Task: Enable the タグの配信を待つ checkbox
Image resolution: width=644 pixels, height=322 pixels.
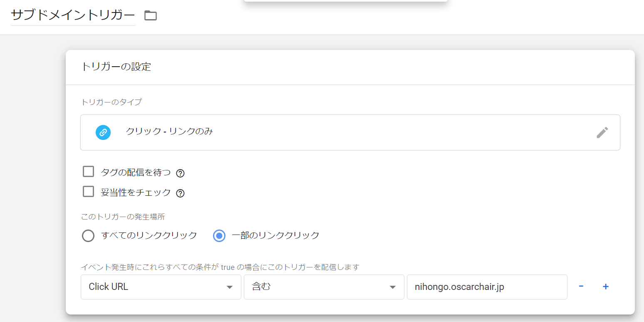Action: pos(88,172)
